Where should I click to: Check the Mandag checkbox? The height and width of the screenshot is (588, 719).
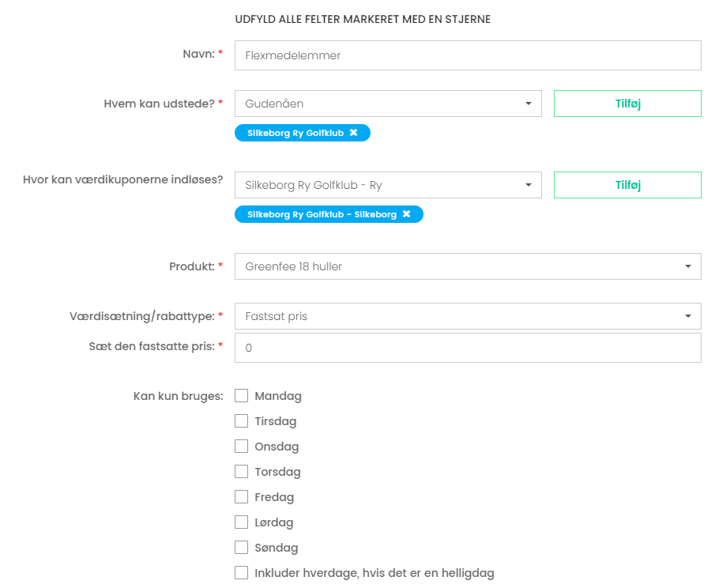241,396
